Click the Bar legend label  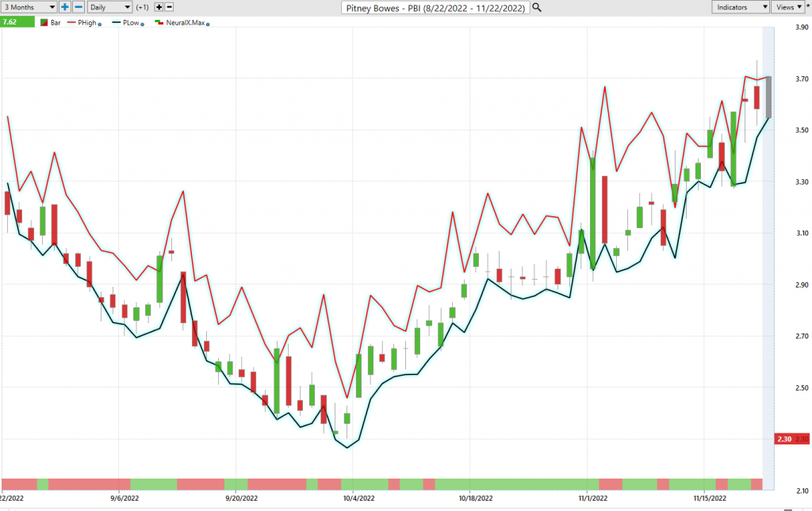56,23
